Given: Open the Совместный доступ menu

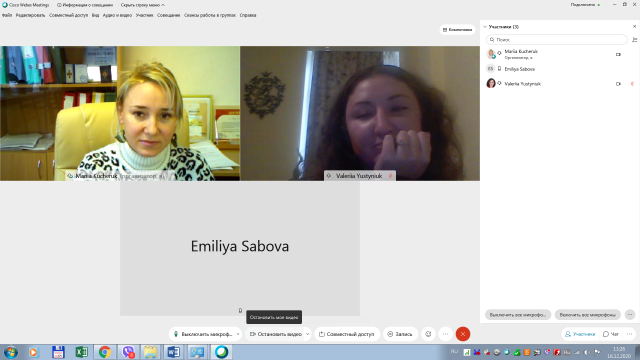Looking at the screenshot, I should coord(69,15).
